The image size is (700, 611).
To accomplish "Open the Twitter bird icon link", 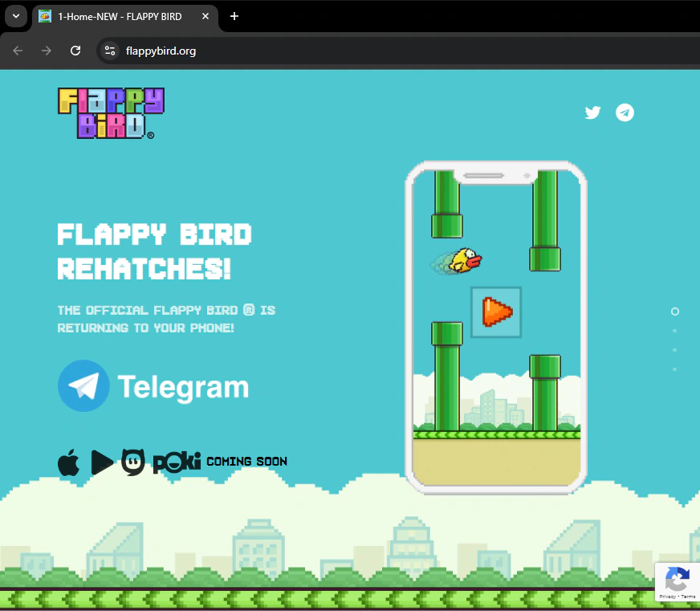I will (592, 112).
